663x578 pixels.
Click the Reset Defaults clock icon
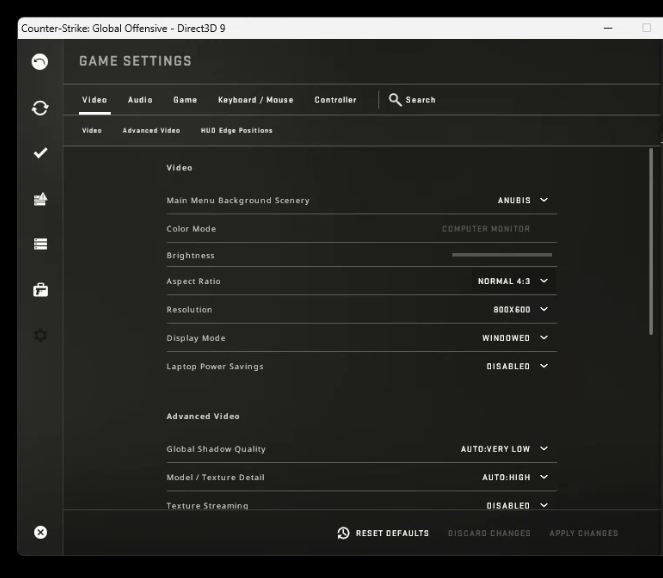pos(343,533)
